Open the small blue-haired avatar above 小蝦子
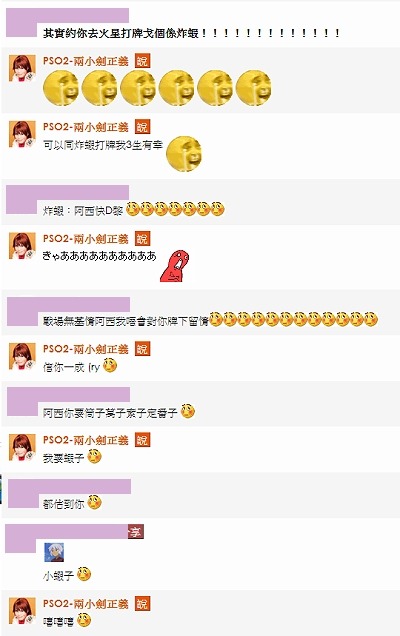This screenshot has height=636, width=400. pos(54,552)
